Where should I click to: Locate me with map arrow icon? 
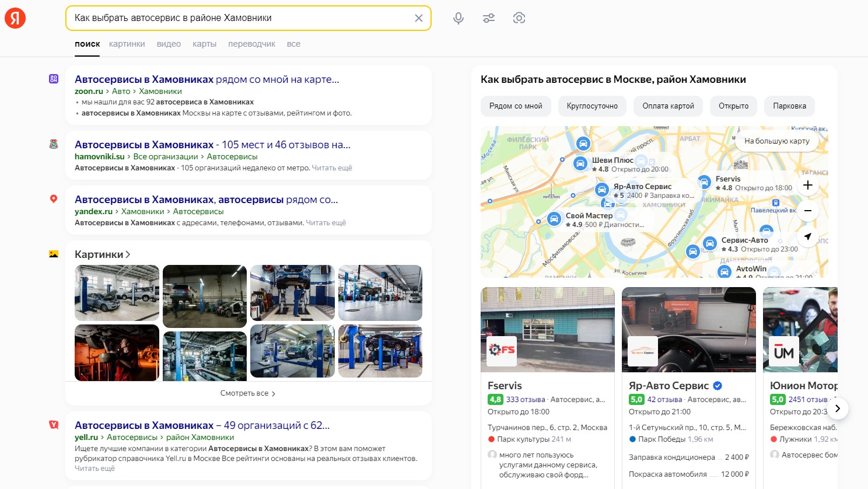coord(807,236)
